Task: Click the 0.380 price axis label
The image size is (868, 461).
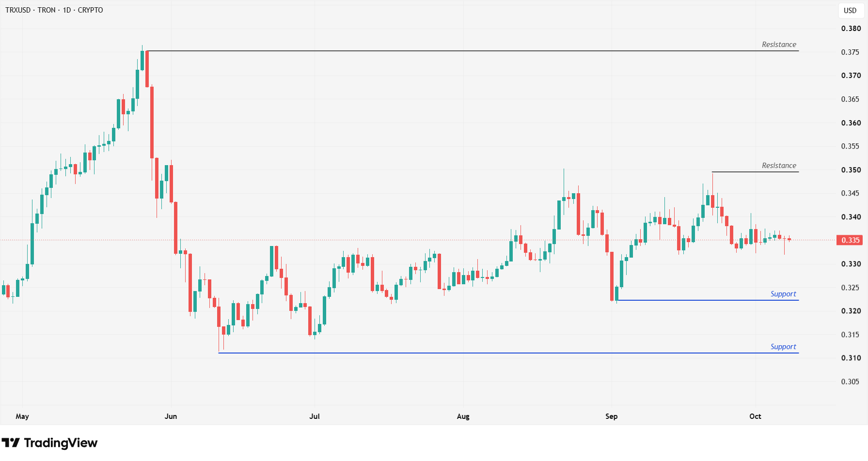Action: (x=851, y=28)
